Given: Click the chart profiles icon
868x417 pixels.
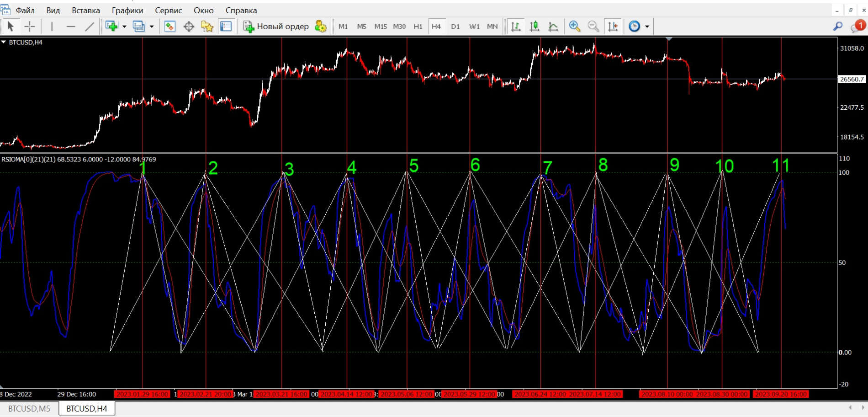Looking at the screenshot, I should (x=138, y=27).
